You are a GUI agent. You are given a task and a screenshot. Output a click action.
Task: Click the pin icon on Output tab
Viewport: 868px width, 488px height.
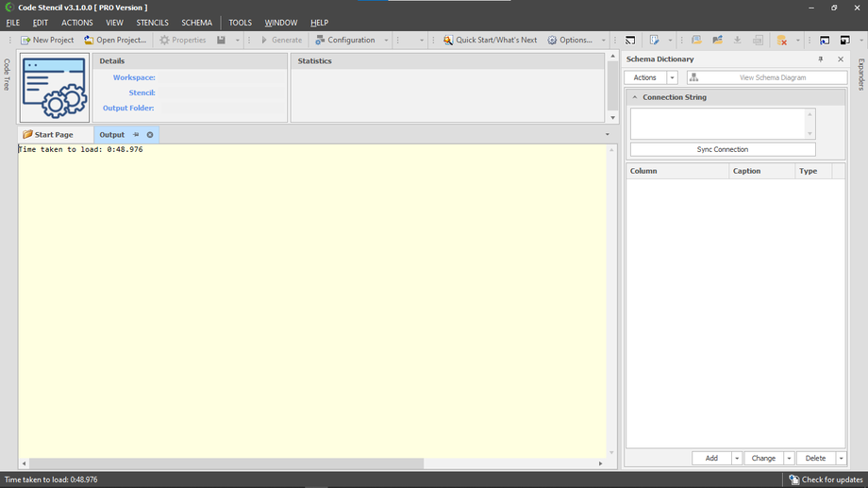pos(136,135)
